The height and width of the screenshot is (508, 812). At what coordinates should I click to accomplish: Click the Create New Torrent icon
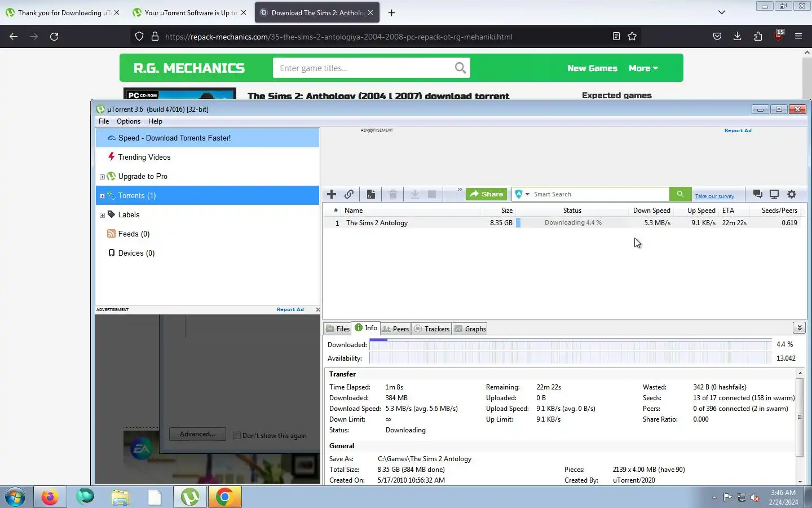click(x=371, y=194)
